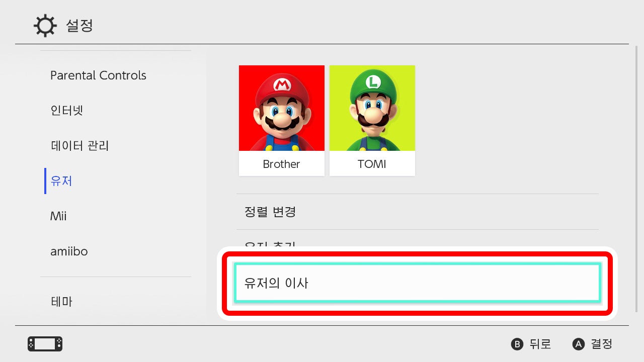This screenshot has width=644, height=362.
Task: Click the TOMI user name label
Action: pyautogui.click(x=372, y=164)
